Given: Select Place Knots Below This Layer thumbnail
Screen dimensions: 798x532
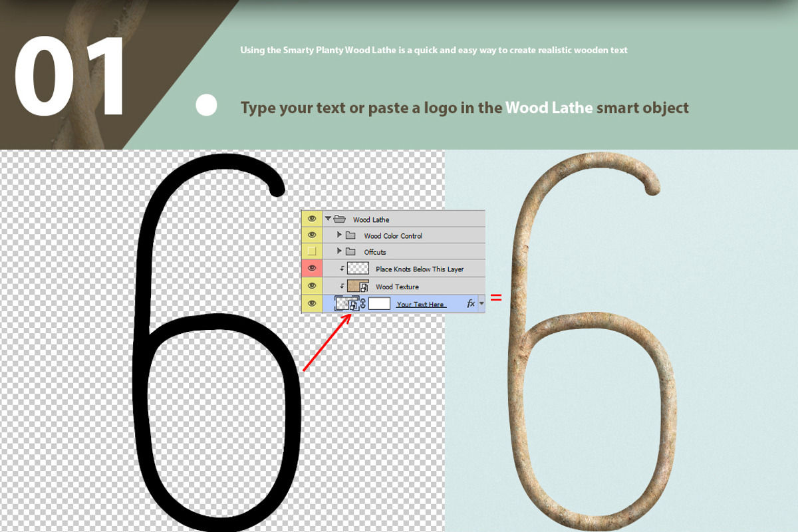Looking at the screenshot, I should 358,269.
